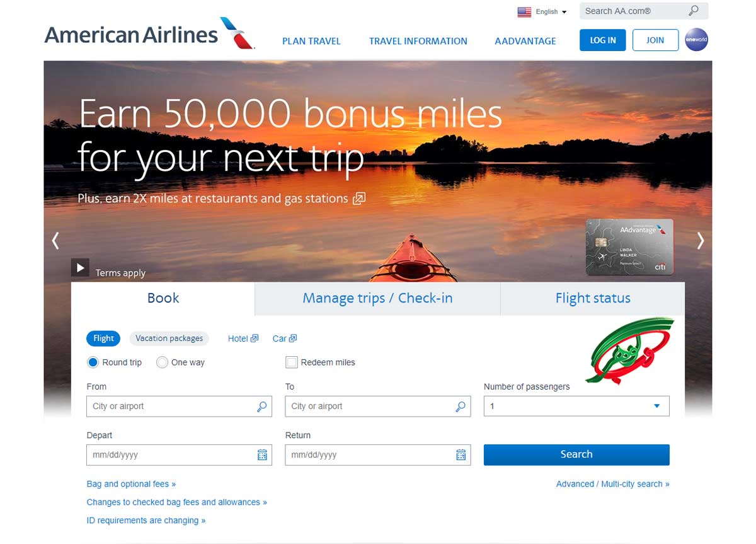Select the Round trip option
Image resolution: width=756 pixels, height=544 pixels.
click(x=93, y=362)
